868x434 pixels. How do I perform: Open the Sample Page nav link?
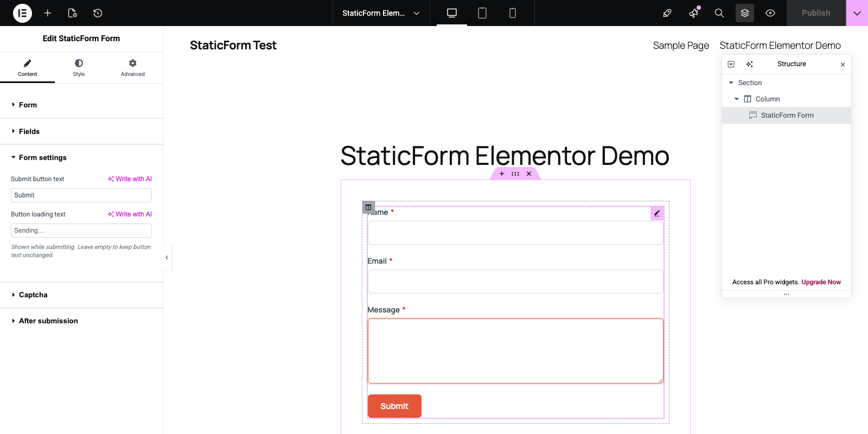tap(681, 46)
